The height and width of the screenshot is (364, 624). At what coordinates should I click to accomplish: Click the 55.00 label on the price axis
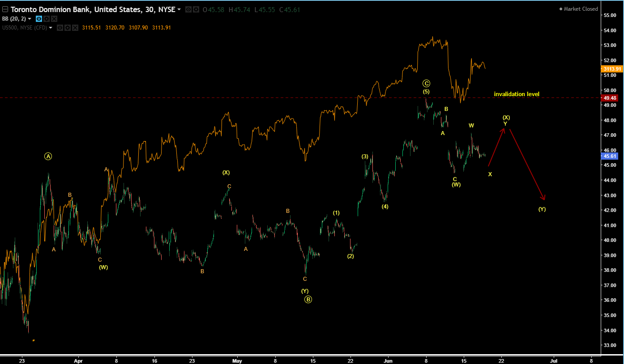610,15
